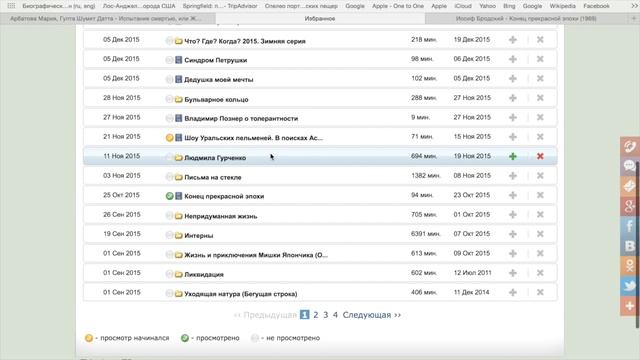Click the Google Plus share icon in sidebar
This screenshot has height=360, width=640.
tap(630, 206)
